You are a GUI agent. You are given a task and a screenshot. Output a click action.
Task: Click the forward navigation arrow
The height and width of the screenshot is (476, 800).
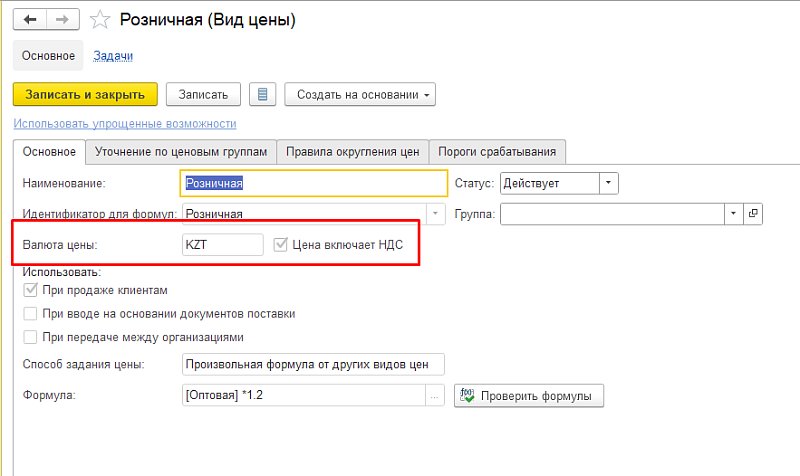61,20
